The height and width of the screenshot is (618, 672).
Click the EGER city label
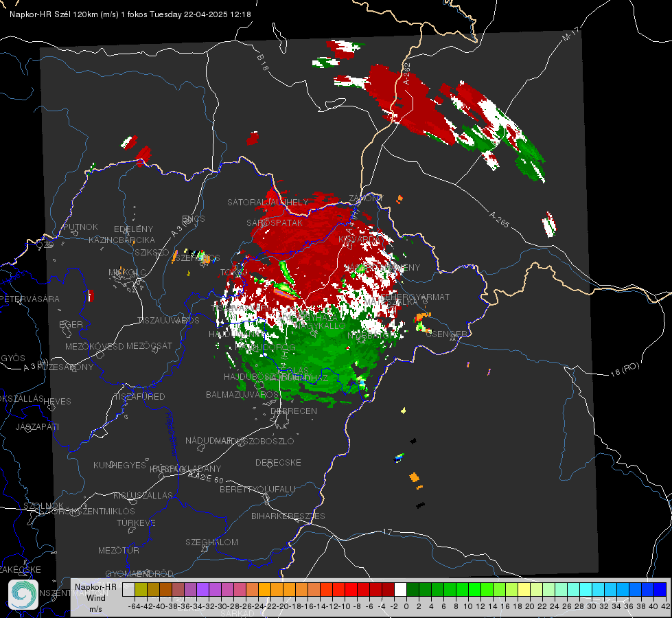point(71,324)
